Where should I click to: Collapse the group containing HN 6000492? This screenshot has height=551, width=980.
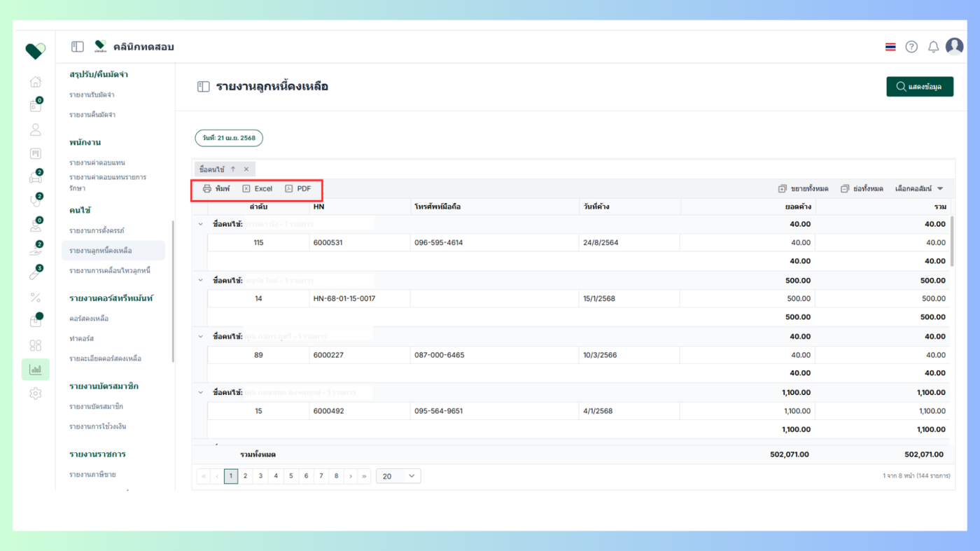200,393
